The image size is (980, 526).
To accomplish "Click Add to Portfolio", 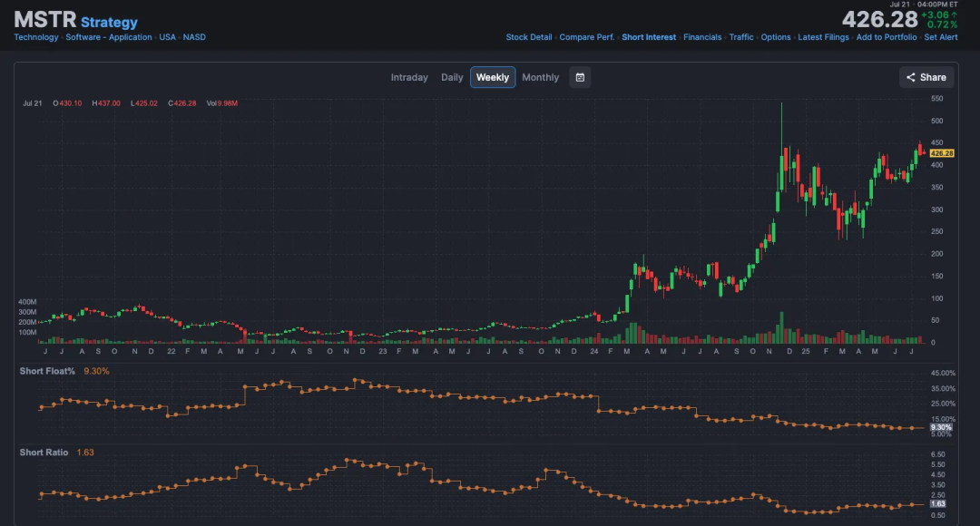I will click(887, 37).
